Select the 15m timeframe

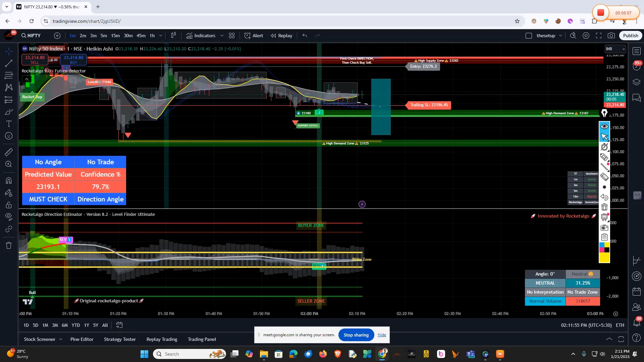click(115, 36)
